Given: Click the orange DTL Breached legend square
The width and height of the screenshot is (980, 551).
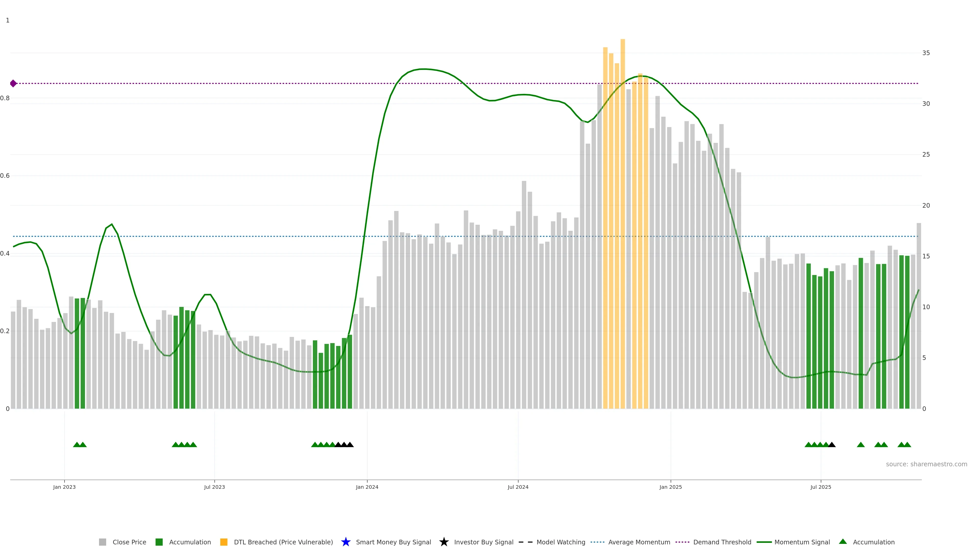Looking at the screenshot, I should (x=224, y=542).
